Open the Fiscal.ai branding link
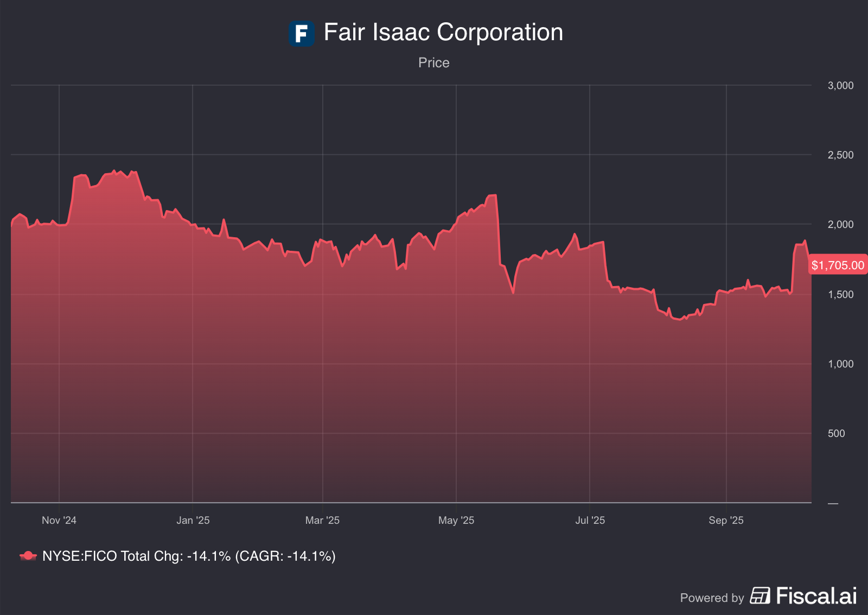Viewport: 868px width, 615px height. click(x=816, y=595)
